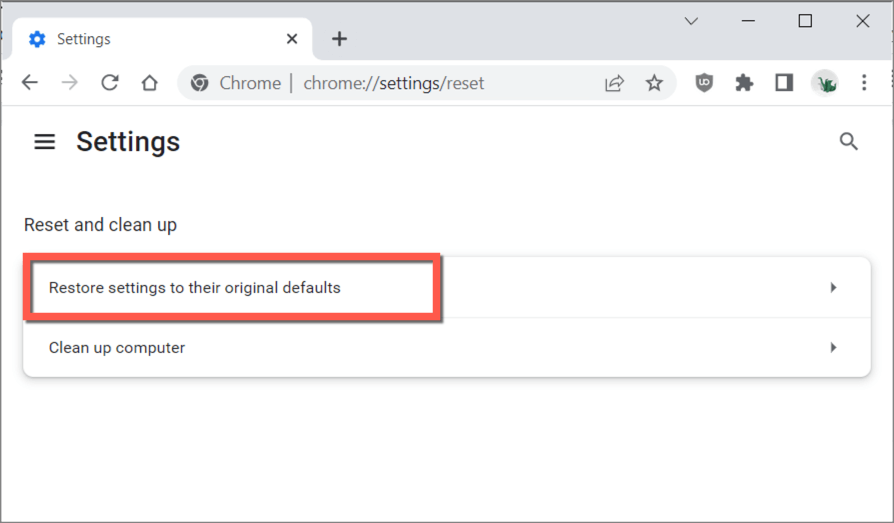The width and height of the screenshot is (894, 523).
Task: Open the Extensions puzzle piece menu
Action: 744,83
